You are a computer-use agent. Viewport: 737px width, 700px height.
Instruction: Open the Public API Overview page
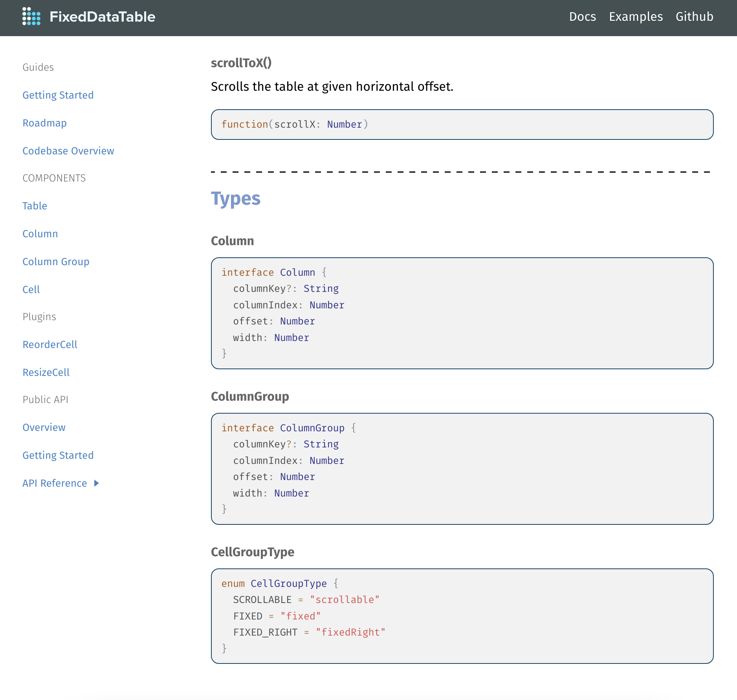tap(44, 427)
